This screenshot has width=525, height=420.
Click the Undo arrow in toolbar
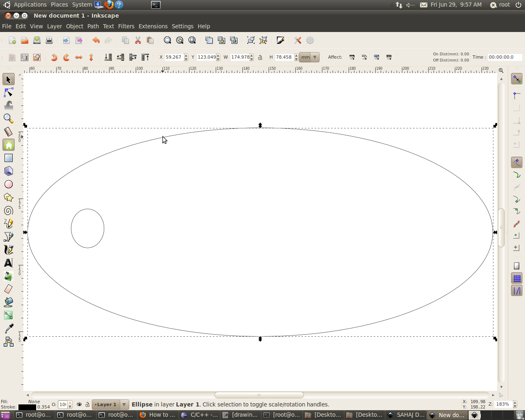click(96, 40)
